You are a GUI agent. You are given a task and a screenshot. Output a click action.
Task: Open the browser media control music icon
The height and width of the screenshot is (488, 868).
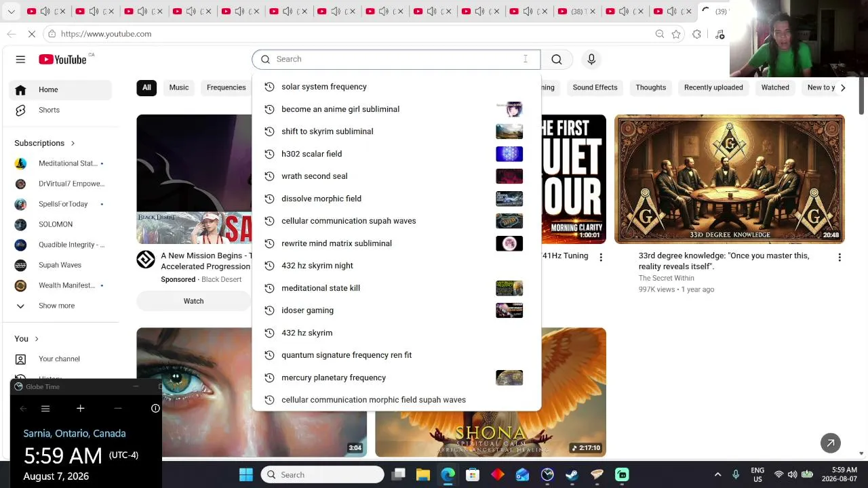click(720, 34)
